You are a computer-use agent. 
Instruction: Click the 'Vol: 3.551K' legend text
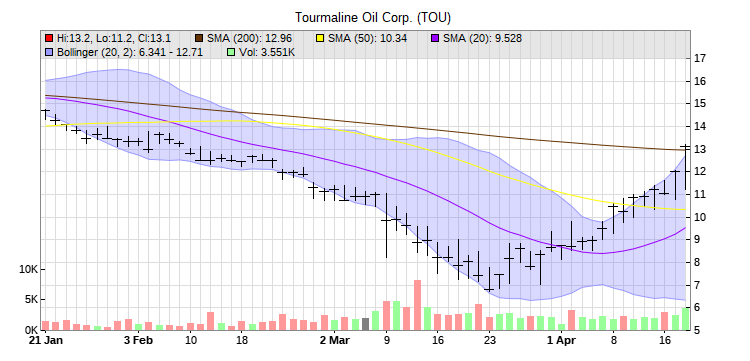click(267, 52)
